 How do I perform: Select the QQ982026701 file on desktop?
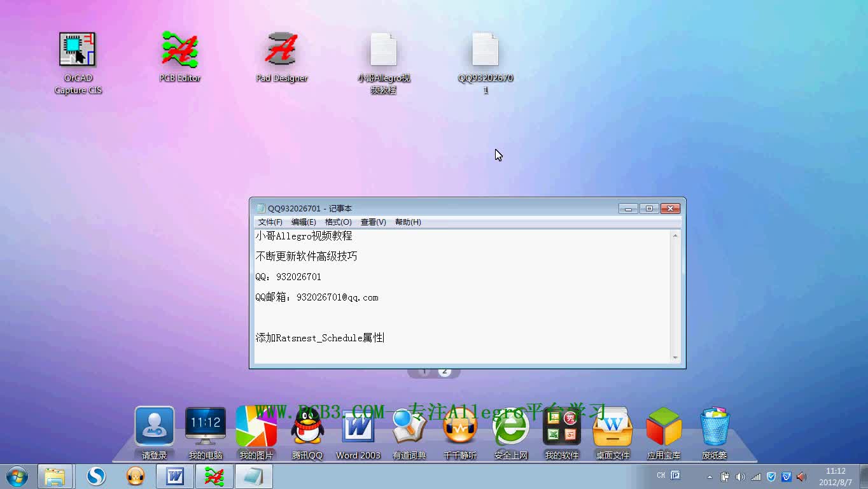click(x=486, y=63)
